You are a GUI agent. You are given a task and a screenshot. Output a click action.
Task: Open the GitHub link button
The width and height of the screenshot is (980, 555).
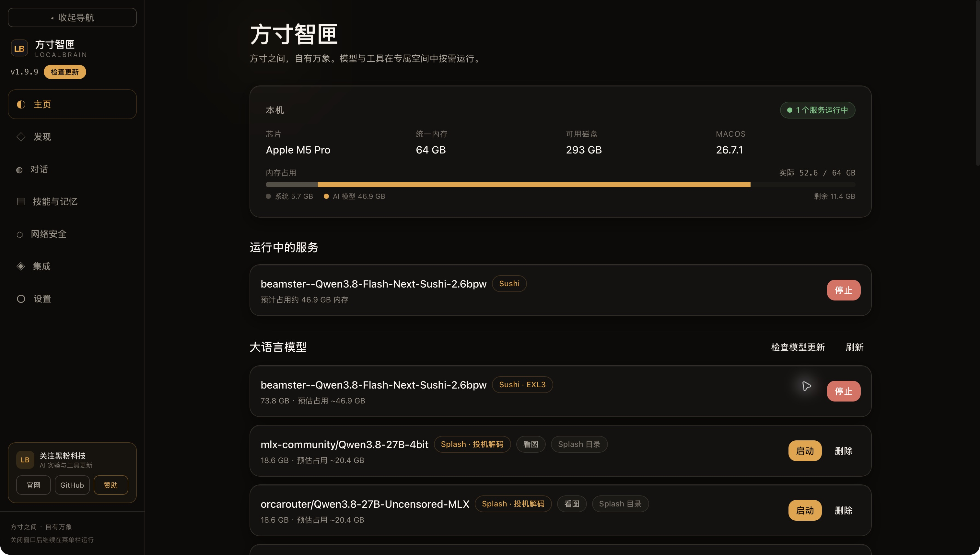click(72, 485)
